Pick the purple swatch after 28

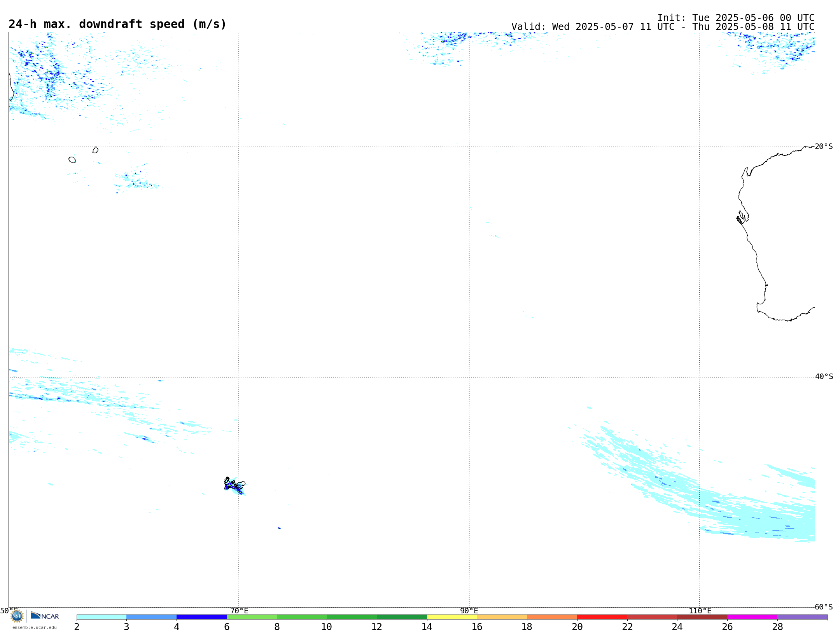point(802,617)
